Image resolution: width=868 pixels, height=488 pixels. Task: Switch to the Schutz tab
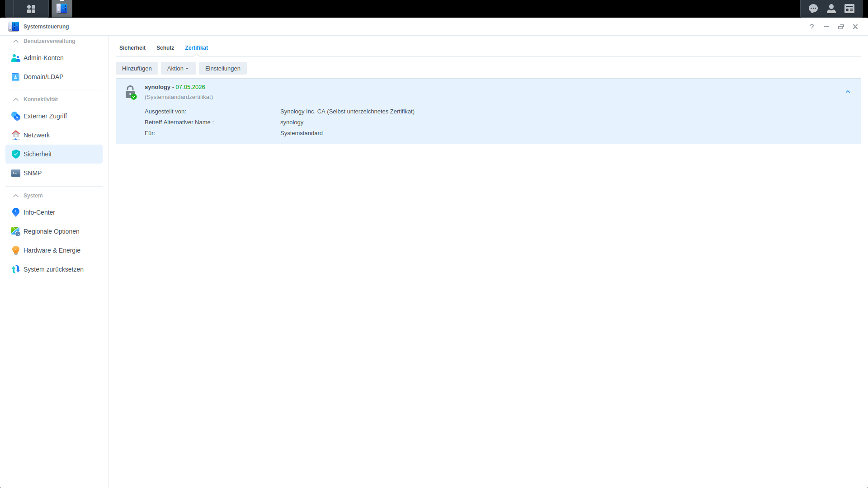(x=165, y=48)
